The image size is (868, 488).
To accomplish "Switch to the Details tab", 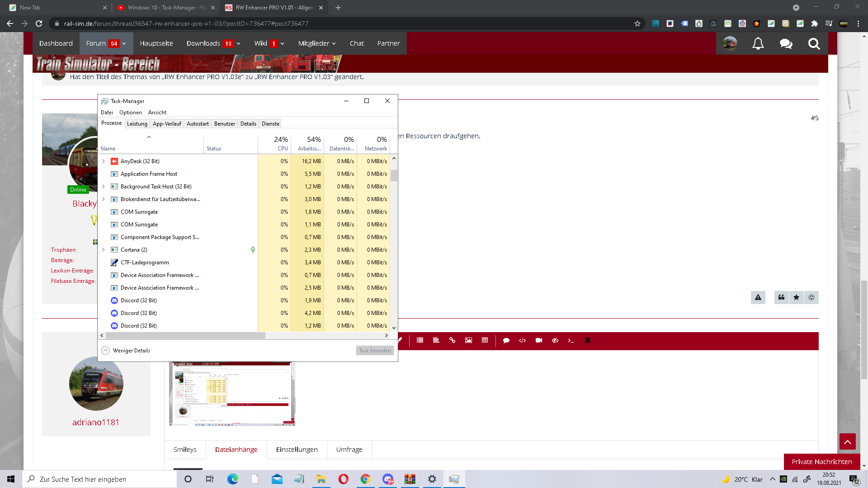I will click(248, 124).
